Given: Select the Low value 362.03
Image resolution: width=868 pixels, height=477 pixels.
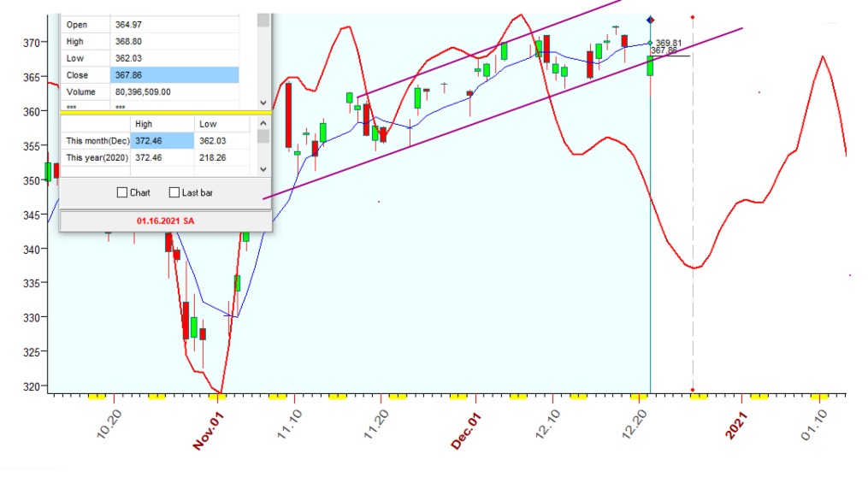Looking at the screenshot, I should point(174,58).
